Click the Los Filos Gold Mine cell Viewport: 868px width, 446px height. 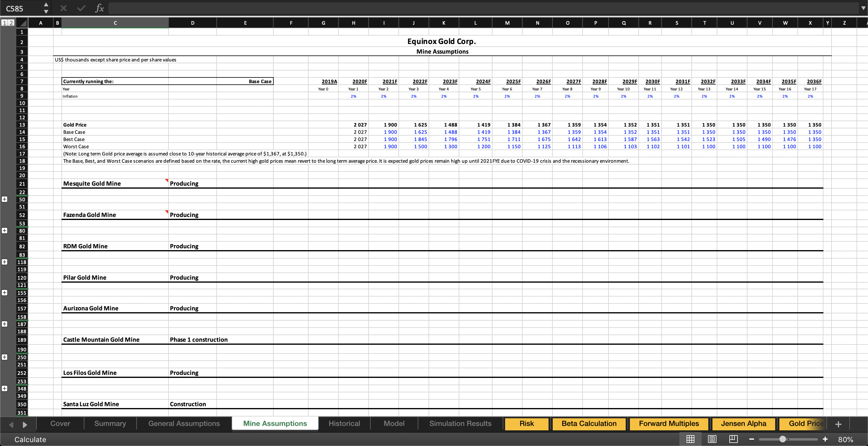pyautogui.click(x=115, y=373)
